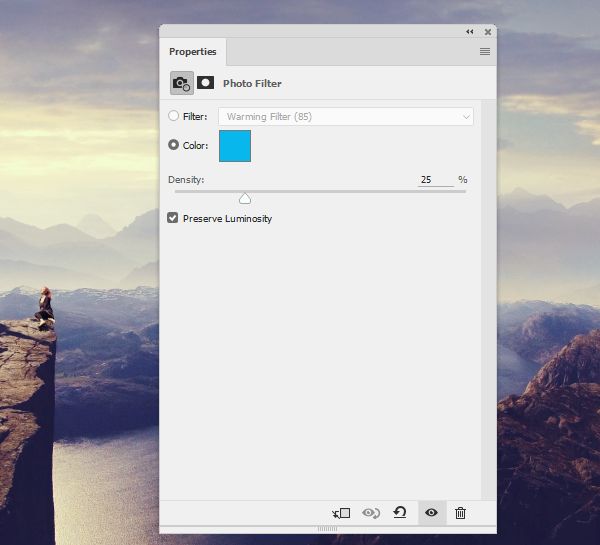The width and height of the screenshot is (600, 545).
Task: Click the panel bottom resize grip
Action: tap(328, 529)
